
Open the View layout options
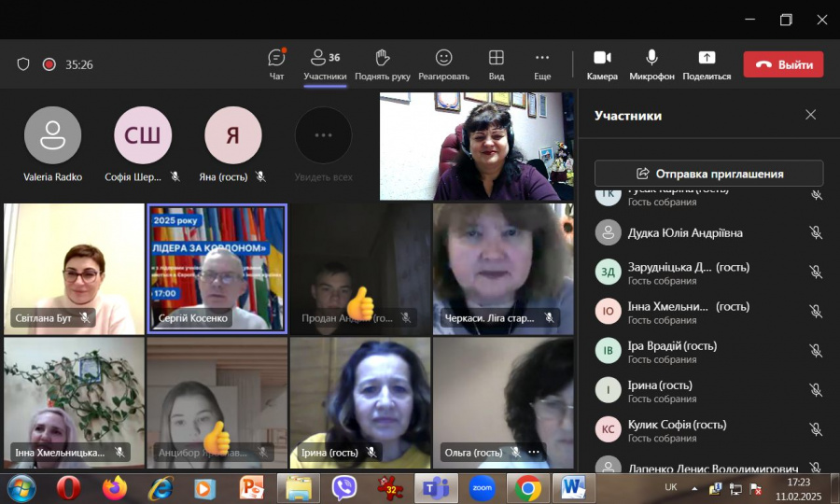[x=497, y=64]
